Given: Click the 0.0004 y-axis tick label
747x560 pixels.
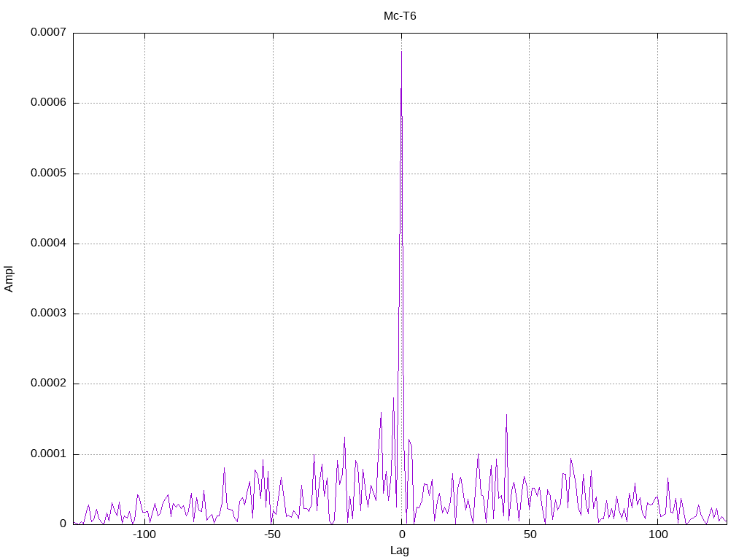Looking at the screenshot, I should pyautogui.click(x=48, y=244).
